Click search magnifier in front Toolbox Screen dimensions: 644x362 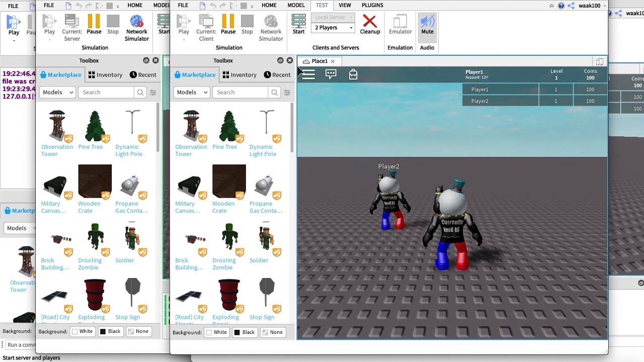point(274,92)
